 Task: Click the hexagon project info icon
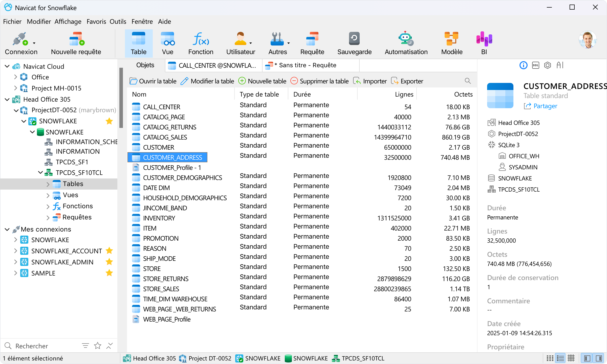548,65
